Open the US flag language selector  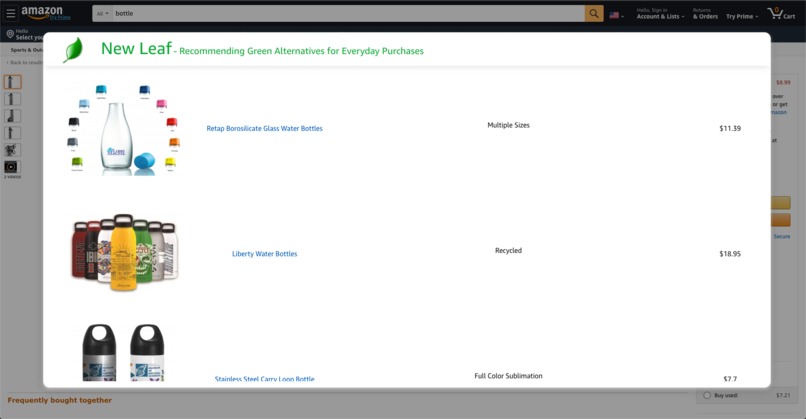click(x=616, y=15)
